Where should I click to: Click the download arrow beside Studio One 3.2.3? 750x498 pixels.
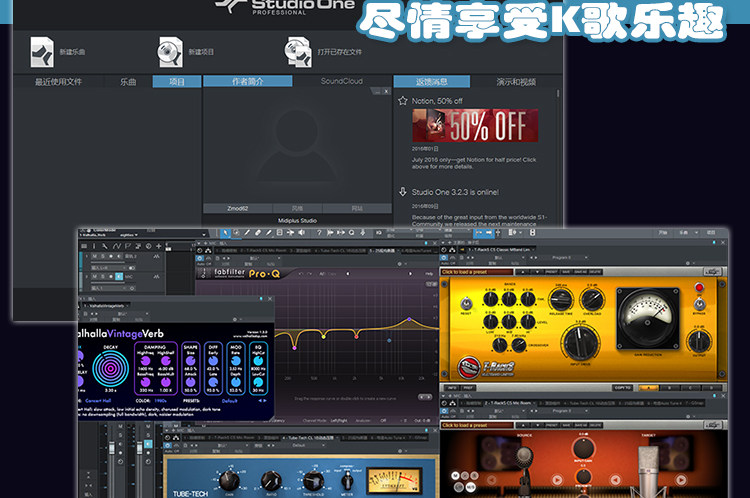403,192
